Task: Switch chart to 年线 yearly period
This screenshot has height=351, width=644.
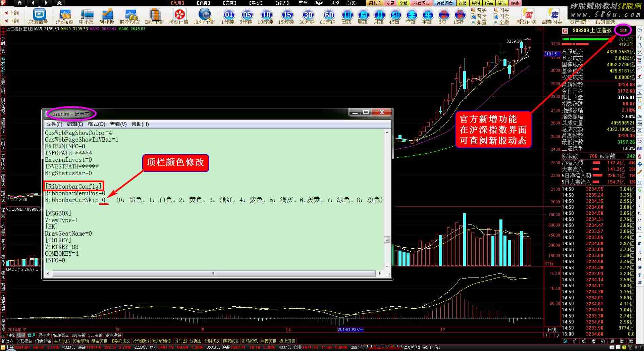Action: [x=427, y=16]
